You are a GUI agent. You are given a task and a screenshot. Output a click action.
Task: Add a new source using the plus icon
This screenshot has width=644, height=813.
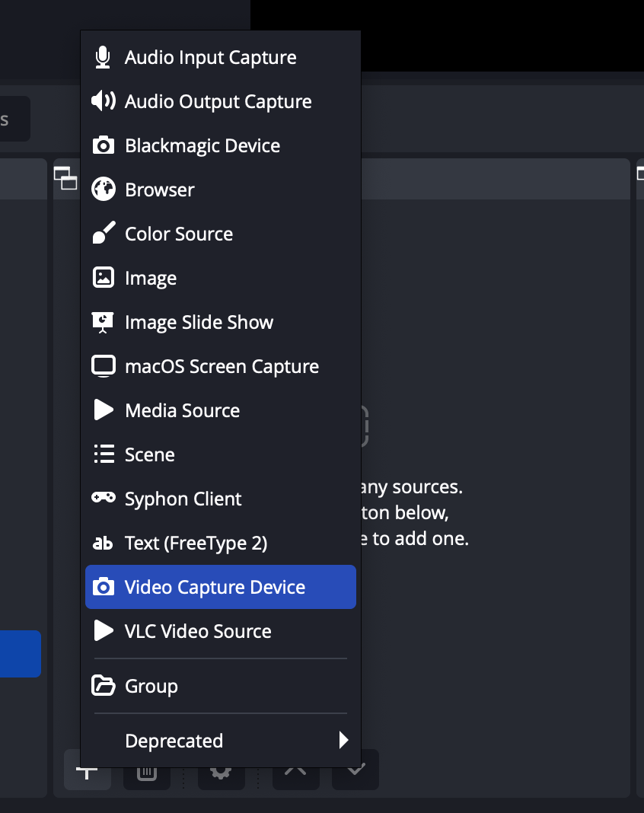[87, 770]
